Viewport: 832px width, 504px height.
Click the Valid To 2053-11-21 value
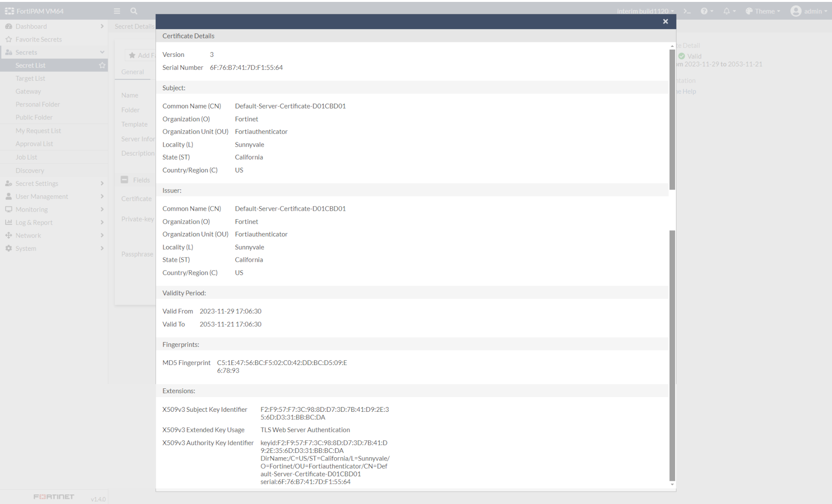point(230,324)
